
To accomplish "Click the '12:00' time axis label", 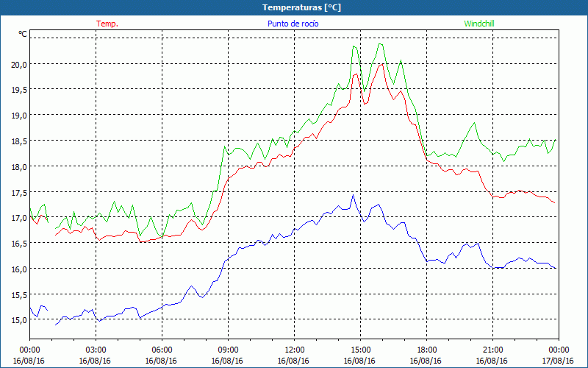I will pyautogui.click(x=295, y=350).
